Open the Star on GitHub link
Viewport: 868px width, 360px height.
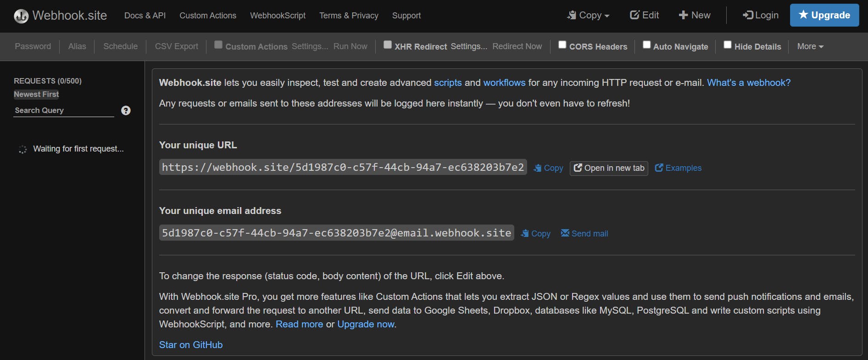(191, 345)
